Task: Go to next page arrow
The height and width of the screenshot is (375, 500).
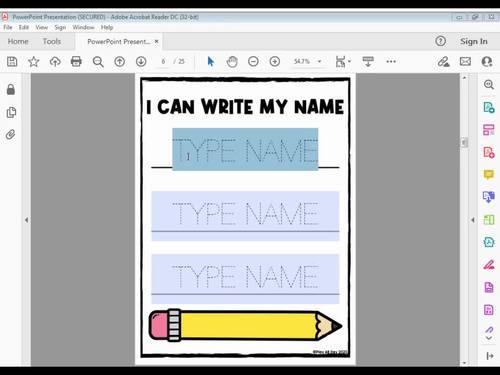Action: (x=141, y=62)
